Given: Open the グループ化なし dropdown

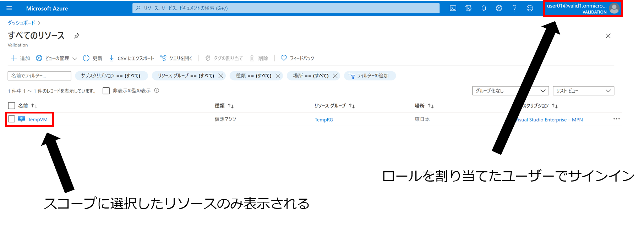Looking at the screenshot, I should [x=511, y=91].
